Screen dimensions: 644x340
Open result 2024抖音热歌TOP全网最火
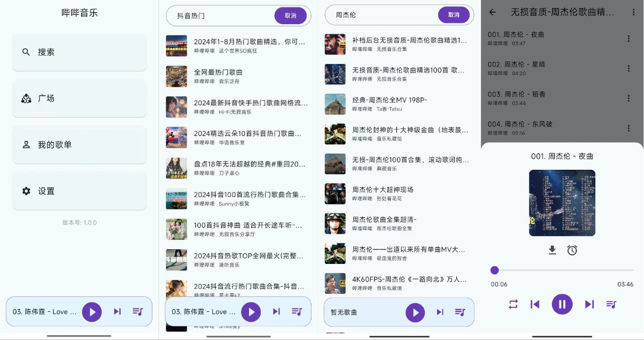tap(238, 260)
